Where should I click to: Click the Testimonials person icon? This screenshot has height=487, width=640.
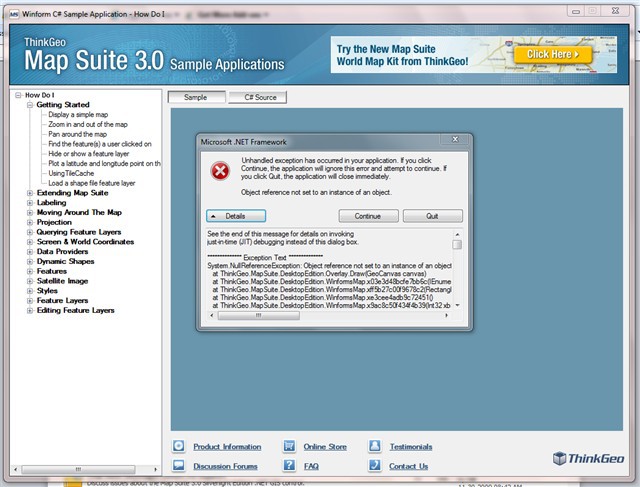click(375, 446)
